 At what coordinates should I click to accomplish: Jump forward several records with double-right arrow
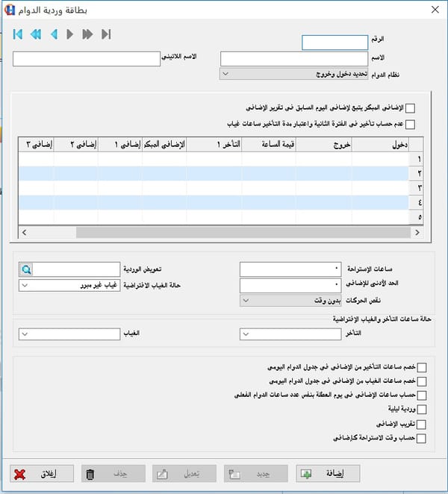tap(87, 34)
